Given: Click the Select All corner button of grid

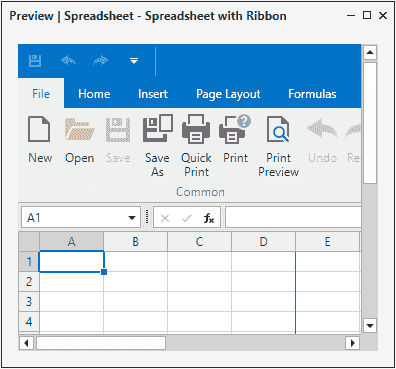Looking at the screenshot, I should coord(29,242).
